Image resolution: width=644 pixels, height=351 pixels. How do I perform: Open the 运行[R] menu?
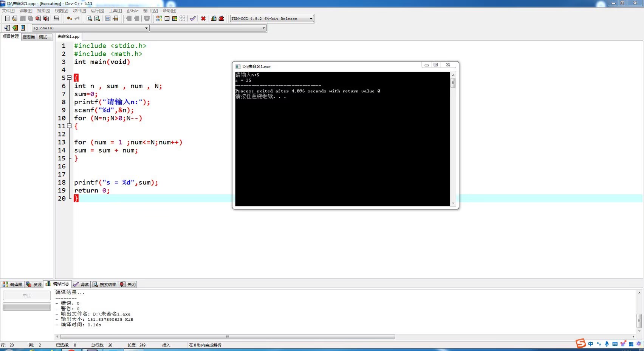(98, 11)
